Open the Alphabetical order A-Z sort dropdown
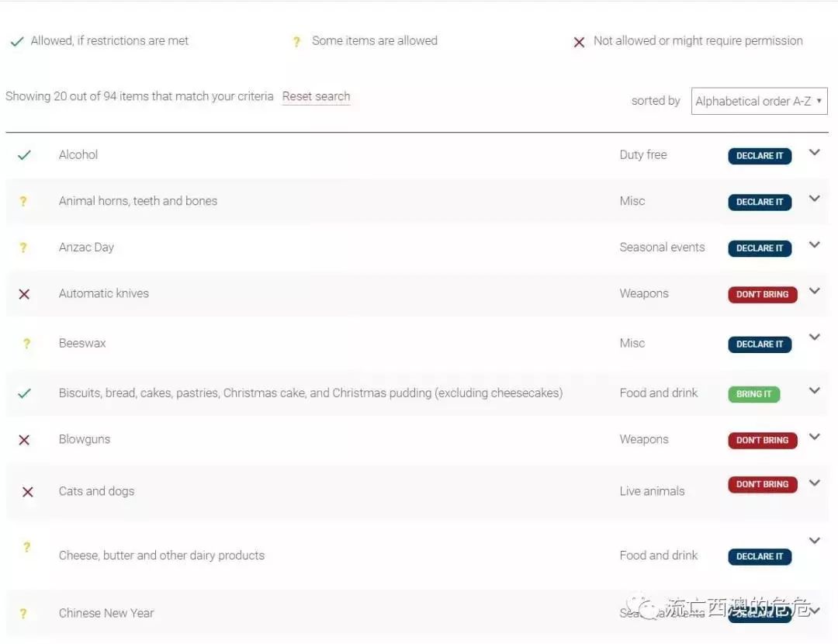 click(x=759, y=101)
